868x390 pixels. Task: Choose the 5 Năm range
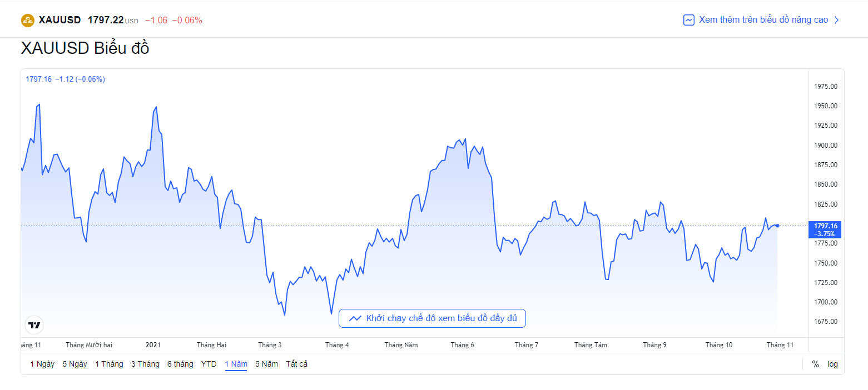(x=266, y=364)
